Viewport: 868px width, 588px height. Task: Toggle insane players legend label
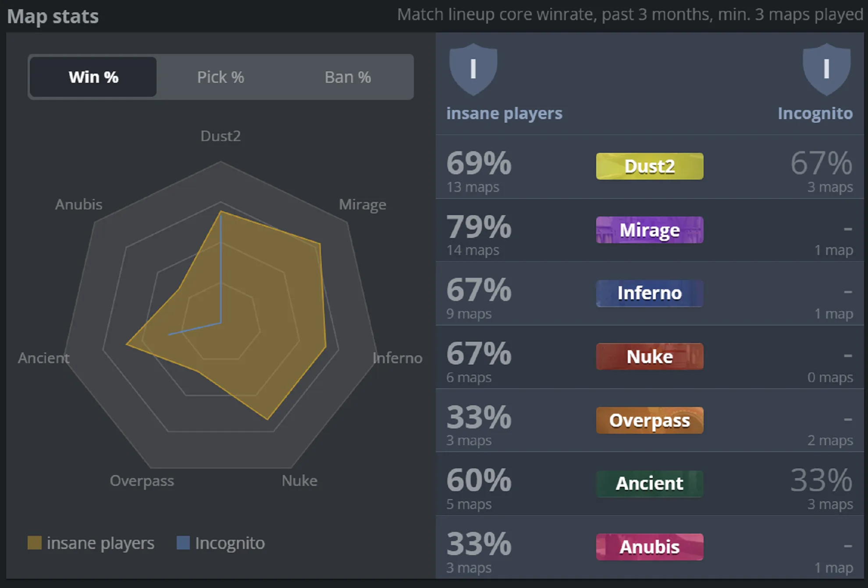100,543
